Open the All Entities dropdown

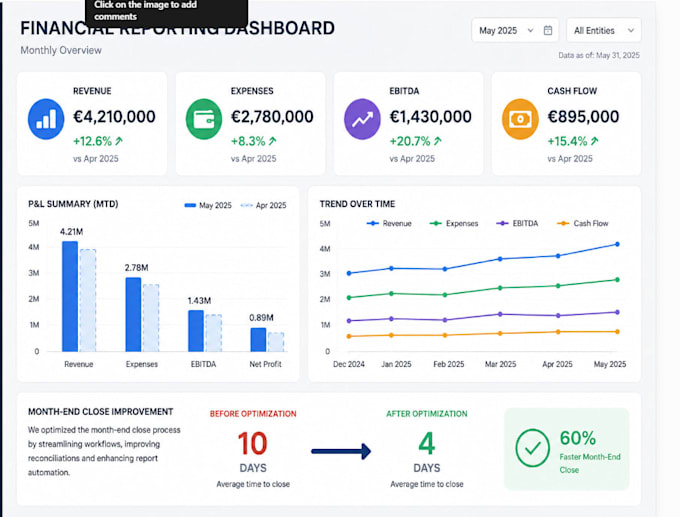[x=604, y=30]
